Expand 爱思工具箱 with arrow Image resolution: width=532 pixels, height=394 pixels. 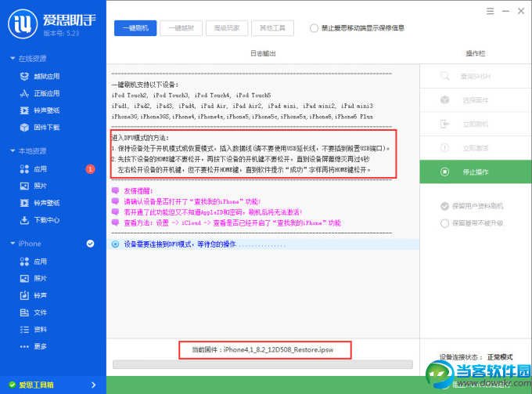coord(94,385)
